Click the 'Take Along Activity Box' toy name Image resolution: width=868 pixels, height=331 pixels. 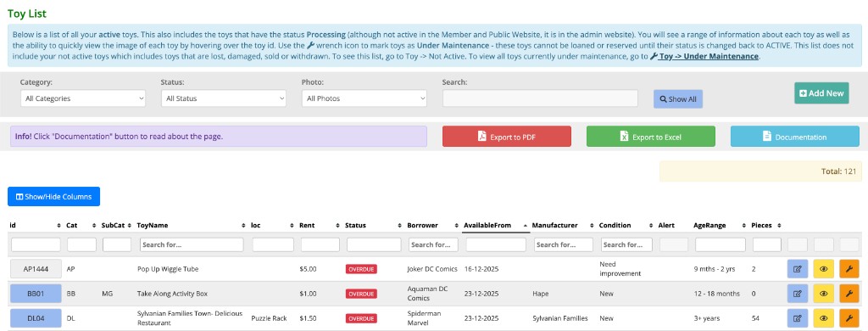point(172,294)
